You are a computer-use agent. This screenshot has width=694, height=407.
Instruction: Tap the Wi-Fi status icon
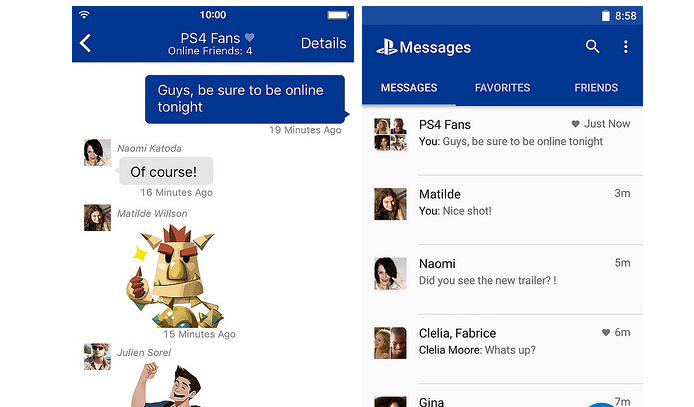point(84,15)
